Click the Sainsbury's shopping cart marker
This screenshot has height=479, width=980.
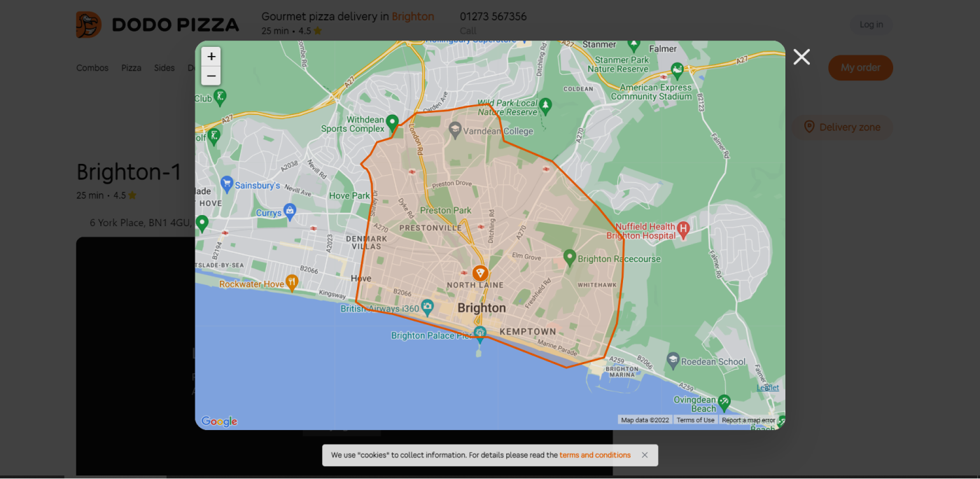pos(227,184)
